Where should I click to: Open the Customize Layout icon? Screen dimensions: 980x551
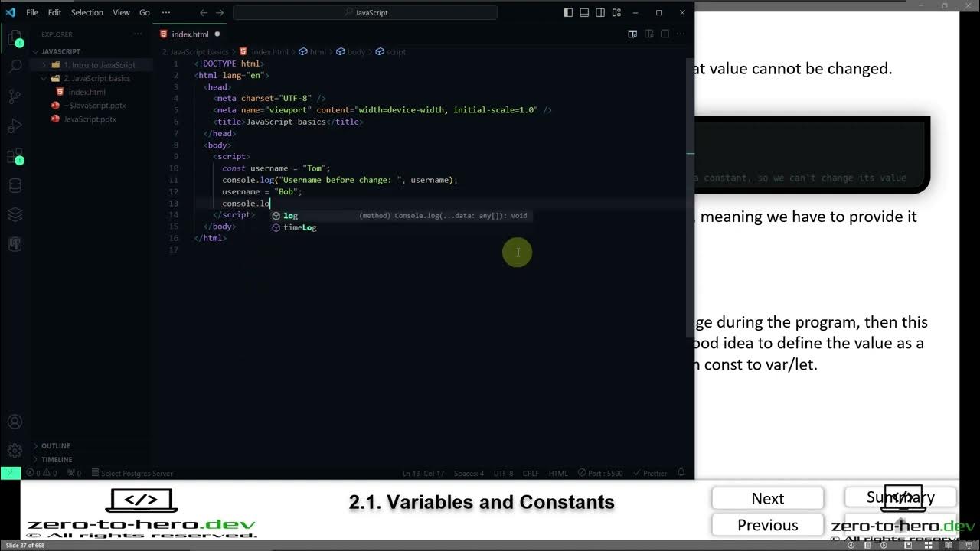(x=616, y=12)
